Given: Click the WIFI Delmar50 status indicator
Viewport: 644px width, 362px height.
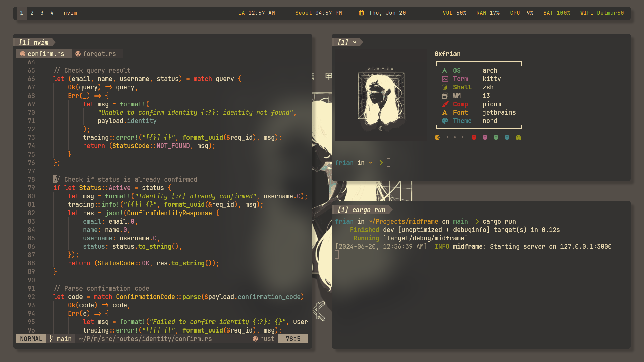Looking at the screenshot, I should coord(602,13).
